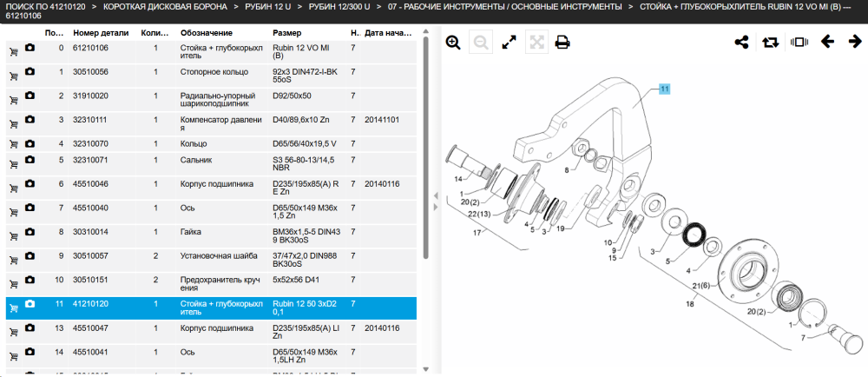Share the drawing using share icon

742,42
